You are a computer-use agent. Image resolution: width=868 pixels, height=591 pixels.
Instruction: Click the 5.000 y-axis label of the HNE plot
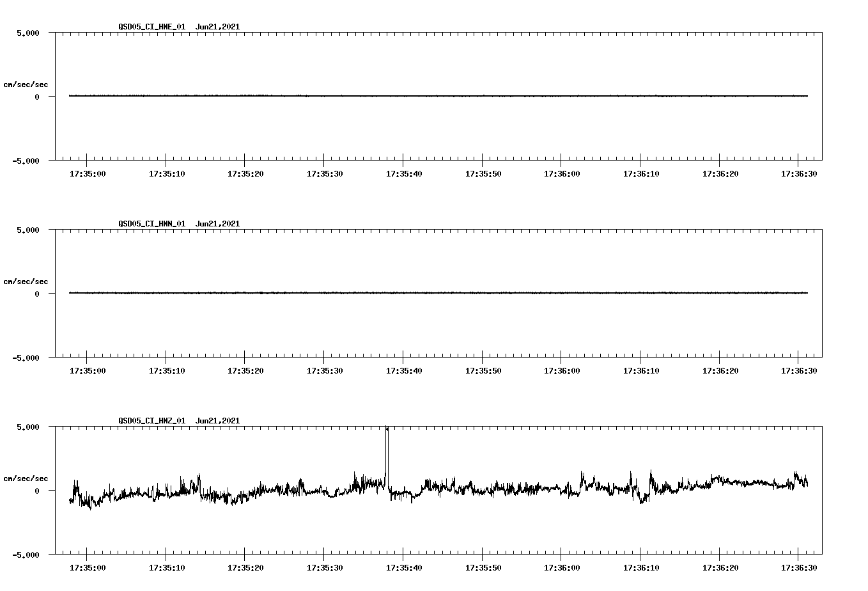[29, 33]
